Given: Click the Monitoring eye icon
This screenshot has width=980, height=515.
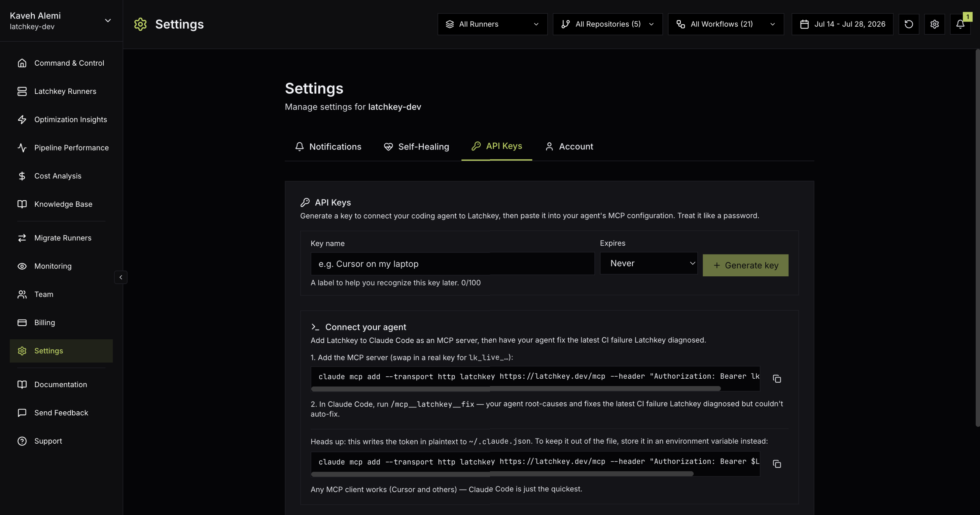Looking at the screenshot, I should point(22,266).
